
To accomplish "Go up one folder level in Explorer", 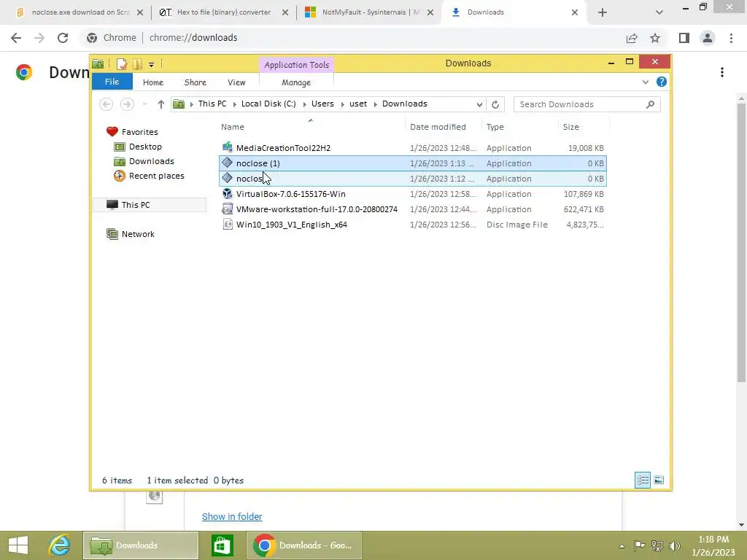I will pyautogui.click(x=161, y=104).
